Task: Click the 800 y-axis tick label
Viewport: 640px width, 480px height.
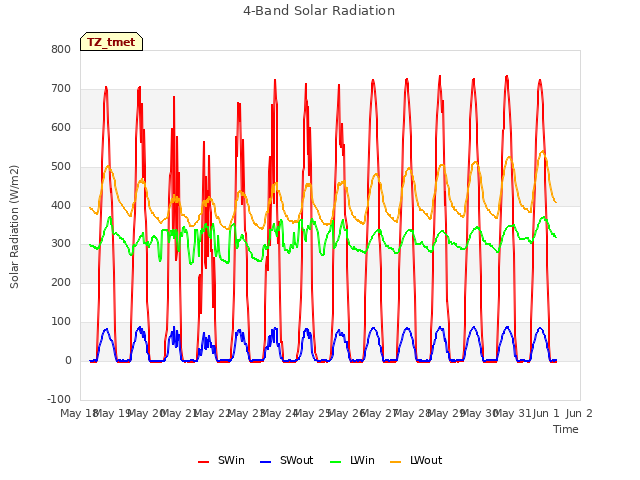Action: click(x=61, y=49)
